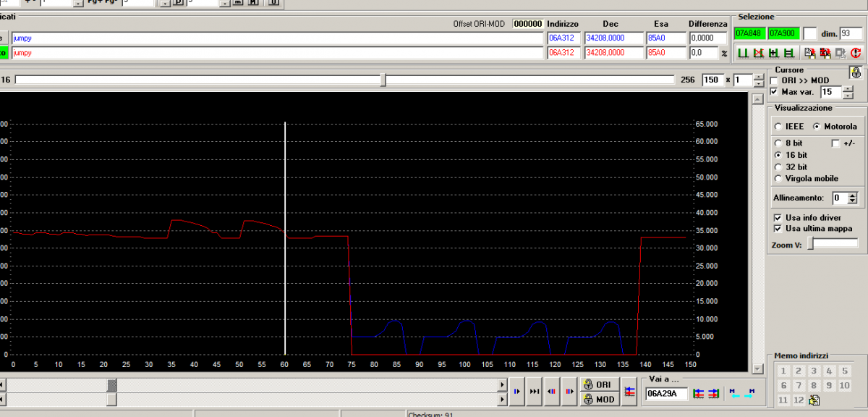Click the blue-red previous difference button
The height and width of the screenshot is (417, 868).
click(552, 392)
